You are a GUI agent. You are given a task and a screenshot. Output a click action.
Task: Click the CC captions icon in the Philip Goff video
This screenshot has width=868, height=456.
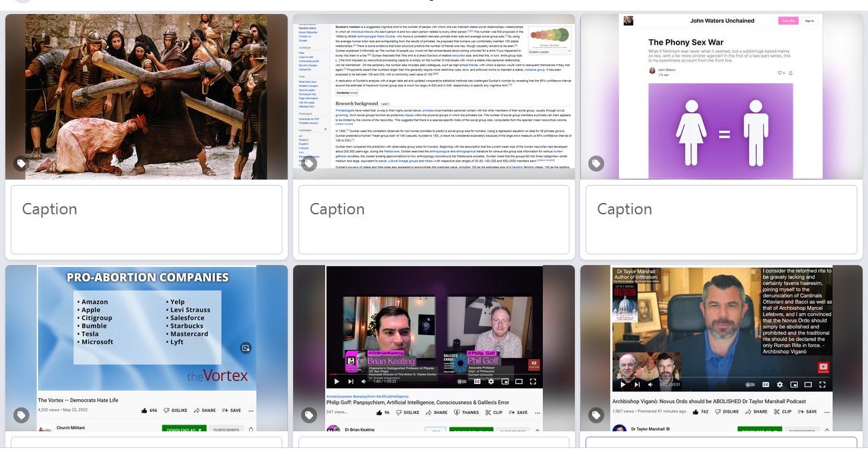(477, 381)
